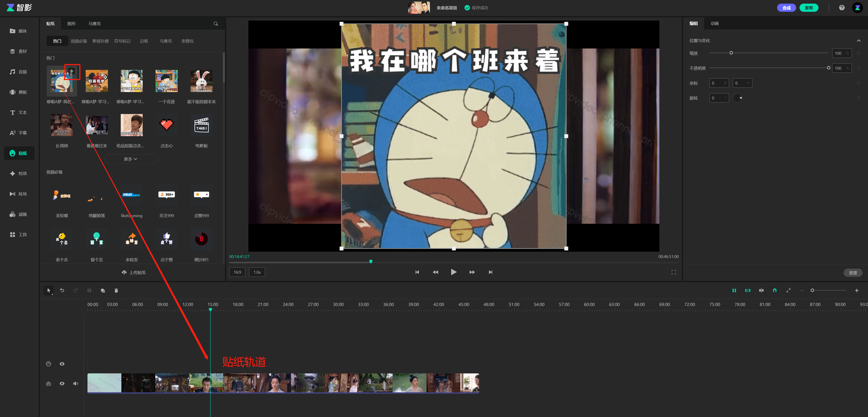Open the 素材 materials sidebar section
This screenshot has height=417, width=868.
point(18,52)
